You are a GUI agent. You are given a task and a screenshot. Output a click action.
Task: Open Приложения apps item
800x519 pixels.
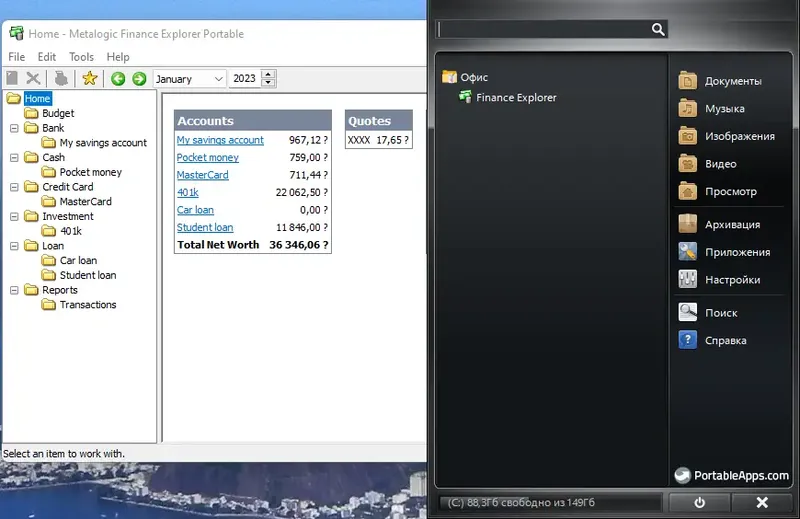[724, 252]
